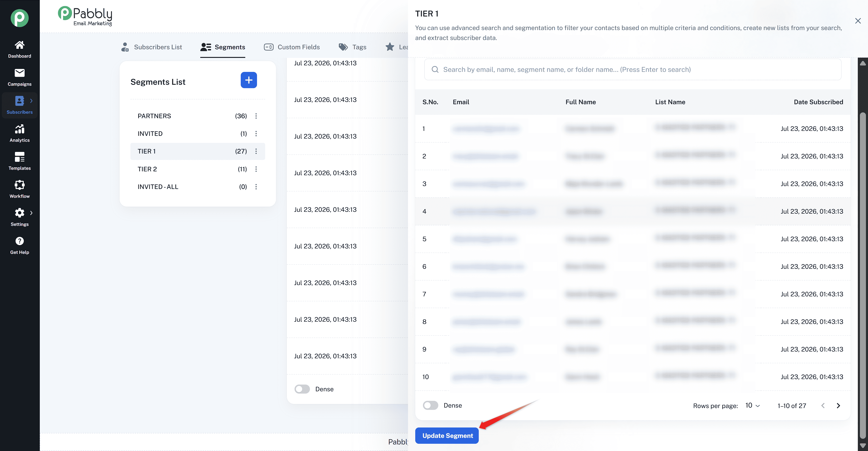The image size is (868, 451).
Task: Close the TIER 1 panel
Action: click(858, 21)
